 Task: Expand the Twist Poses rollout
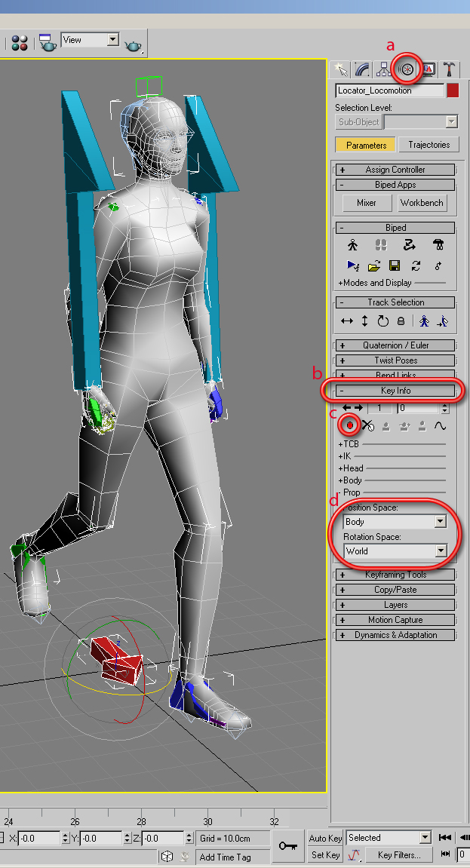click(x=395, y=360)
